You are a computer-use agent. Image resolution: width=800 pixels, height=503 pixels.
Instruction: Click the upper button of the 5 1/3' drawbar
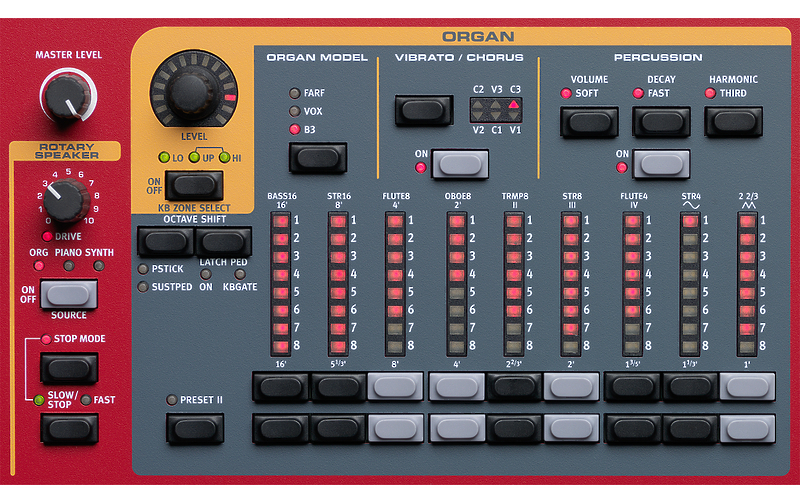pos(338,387)
